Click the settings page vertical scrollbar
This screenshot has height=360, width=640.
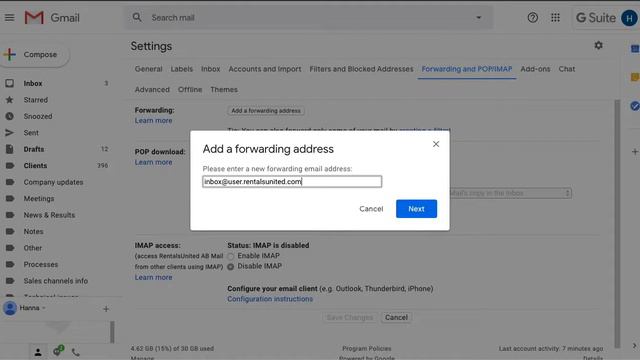tap(617, 224)
